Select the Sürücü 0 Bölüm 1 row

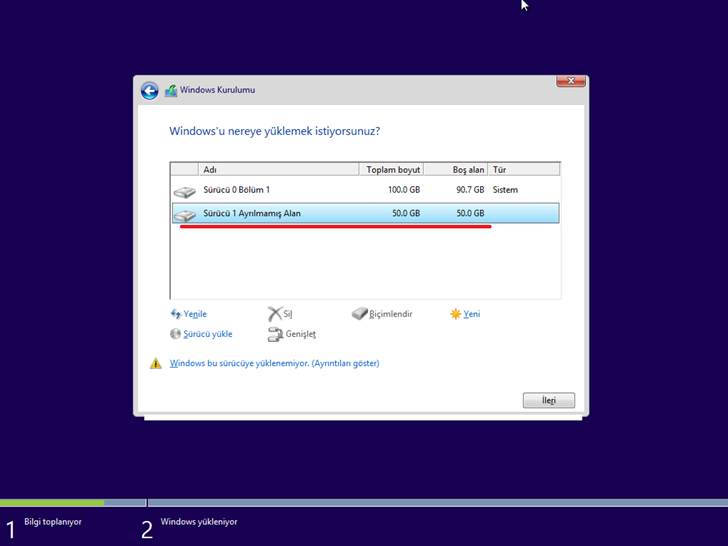[365, 190]
